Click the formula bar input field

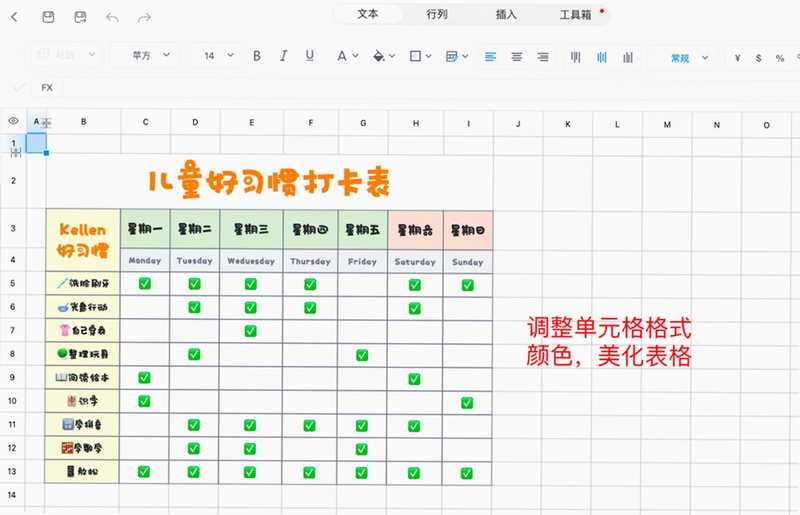[429, 88]
